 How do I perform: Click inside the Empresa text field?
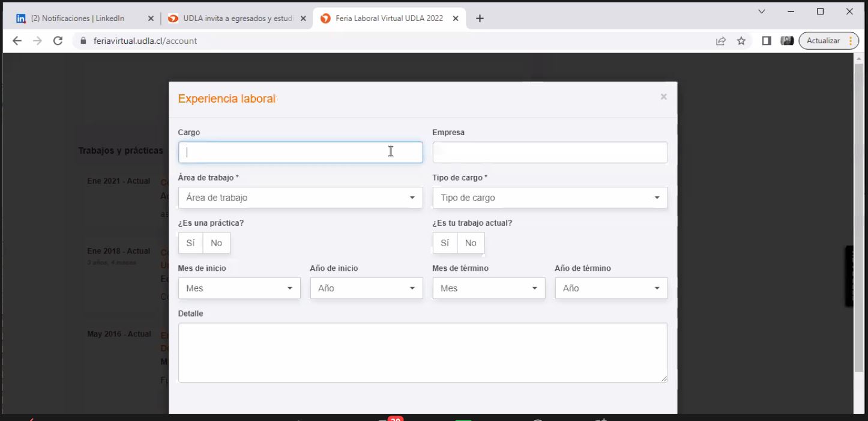click(549, 153)
